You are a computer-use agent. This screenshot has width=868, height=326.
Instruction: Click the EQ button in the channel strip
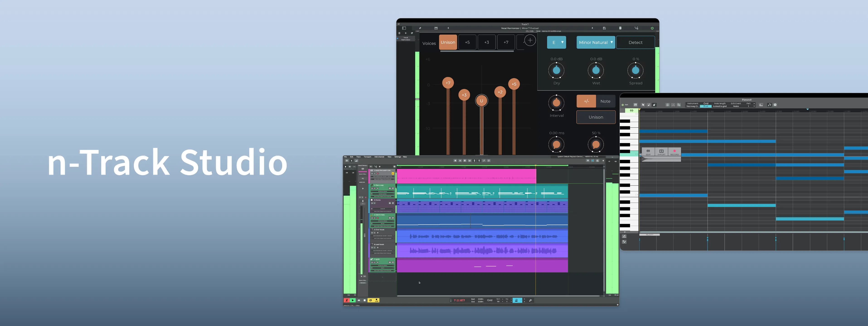[x=363, y=179]
